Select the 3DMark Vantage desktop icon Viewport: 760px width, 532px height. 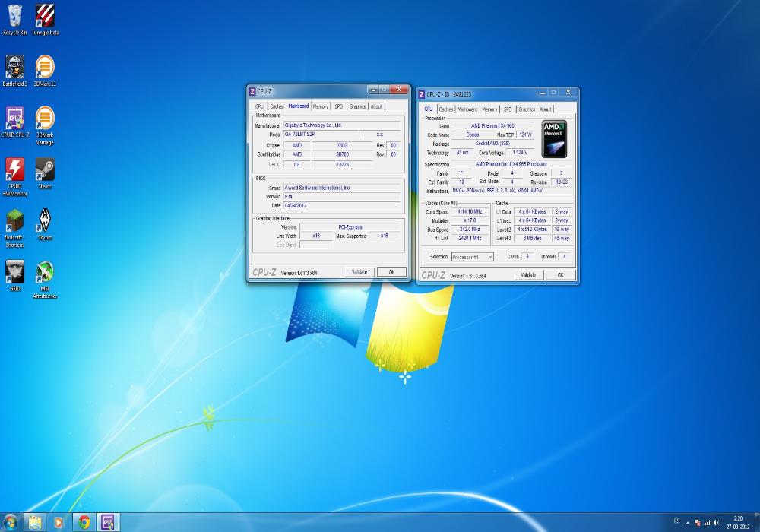pyautogui.click(x=45, y=125)
